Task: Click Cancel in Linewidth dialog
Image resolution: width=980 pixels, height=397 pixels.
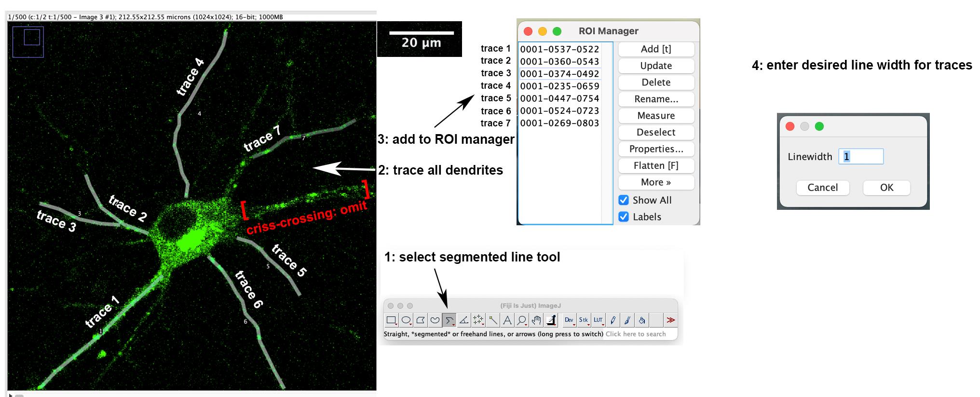Action: click(822, 188)
